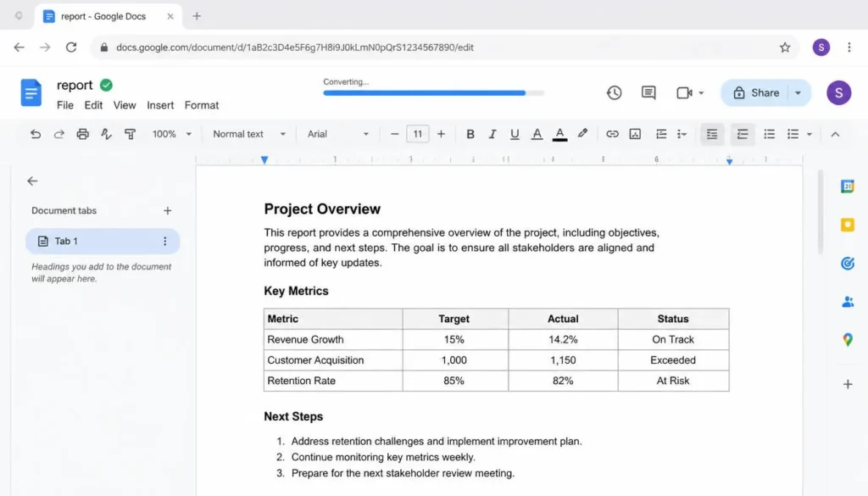Screen dimensions: 868x496
Task: Get add-ons with the sidebar plus icon
Action: point(848,384)
